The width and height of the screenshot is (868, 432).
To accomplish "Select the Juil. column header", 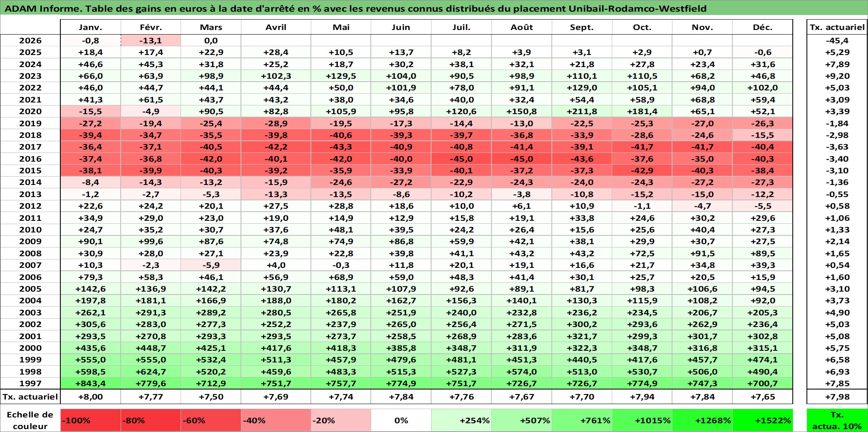I will tap(461, 27).
